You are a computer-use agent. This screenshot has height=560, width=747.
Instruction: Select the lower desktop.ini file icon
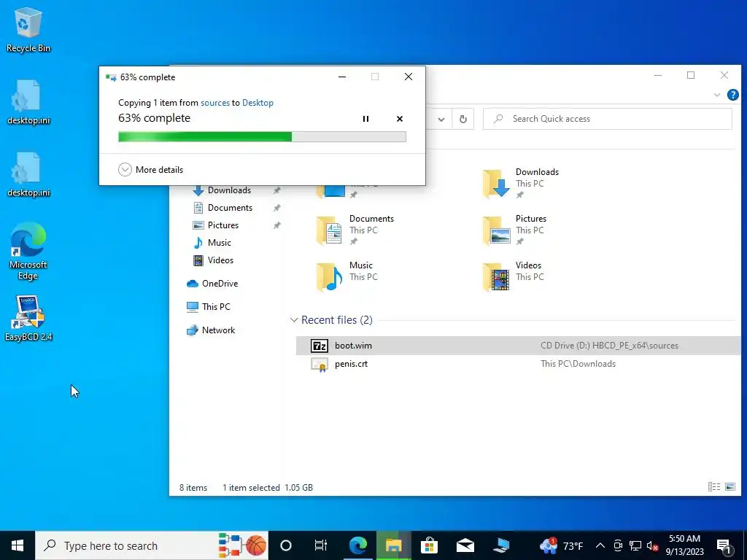28,174
